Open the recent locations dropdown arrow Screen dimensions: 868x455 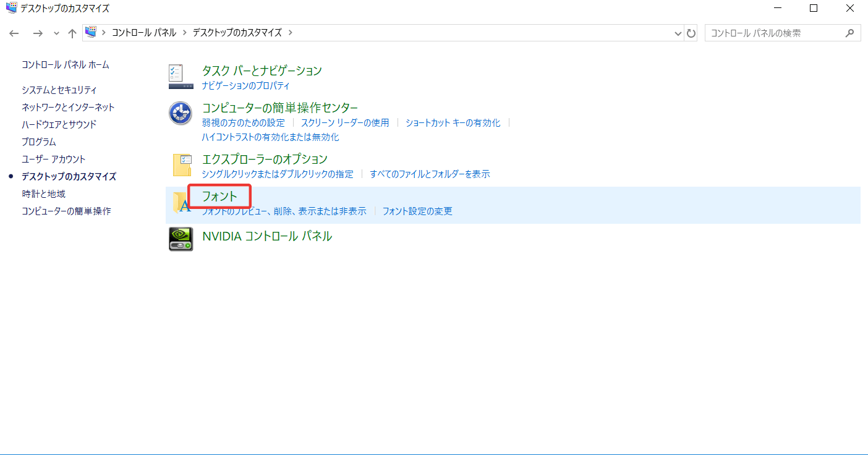(x=56, y=33)
